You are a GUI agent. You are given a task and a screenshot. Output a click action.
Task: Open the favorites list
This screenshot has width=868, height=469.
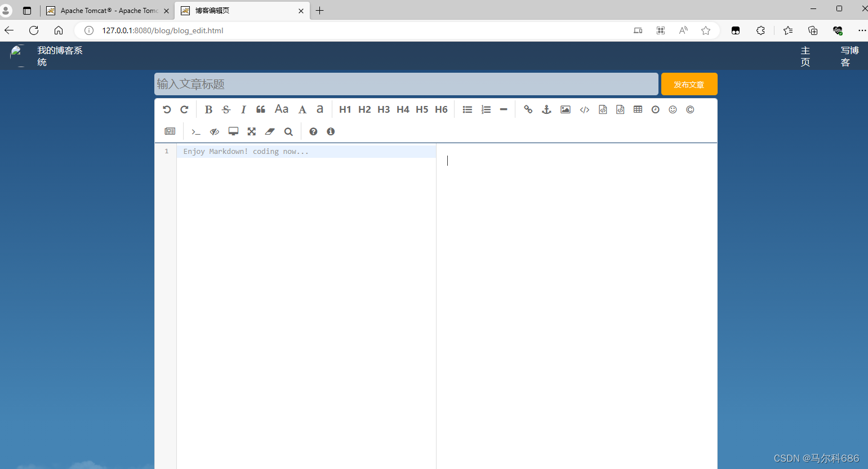point(788,30)
